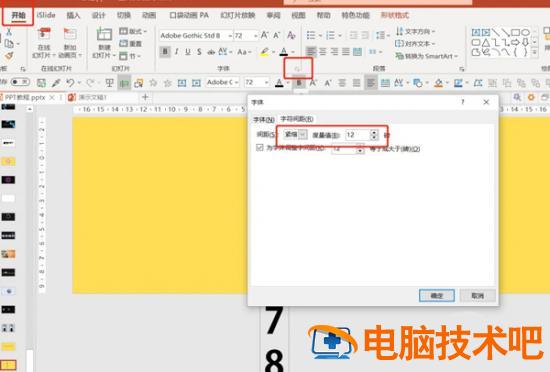Align text left in paragraph group
This screenshot has height=372, width=550.
tap(311, 52)
